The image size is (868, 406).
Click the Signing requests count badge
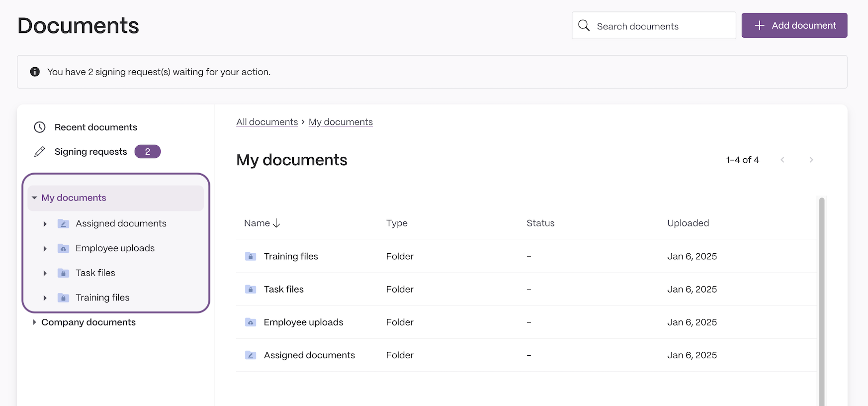148,152
